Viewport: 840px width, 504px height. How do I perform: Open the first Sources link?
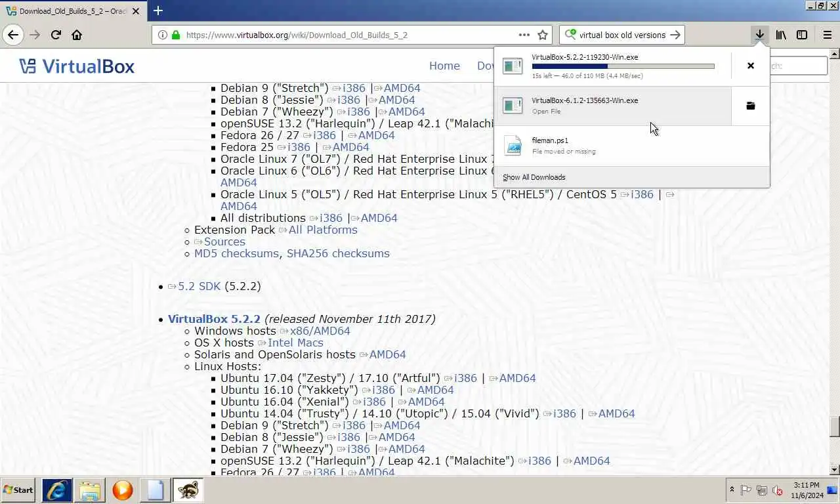click(224, 241)
